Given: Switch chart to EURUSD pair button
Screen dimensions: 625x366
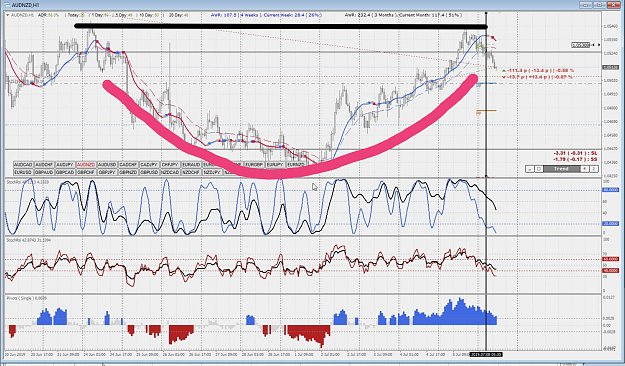Looking at the screenshot, I should coord(23,172).
